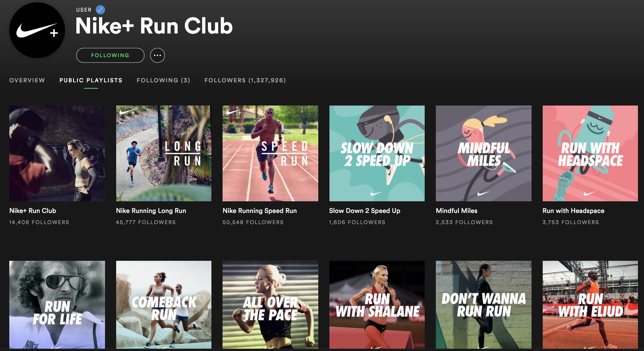Open the three-dots more options menu

157,55
